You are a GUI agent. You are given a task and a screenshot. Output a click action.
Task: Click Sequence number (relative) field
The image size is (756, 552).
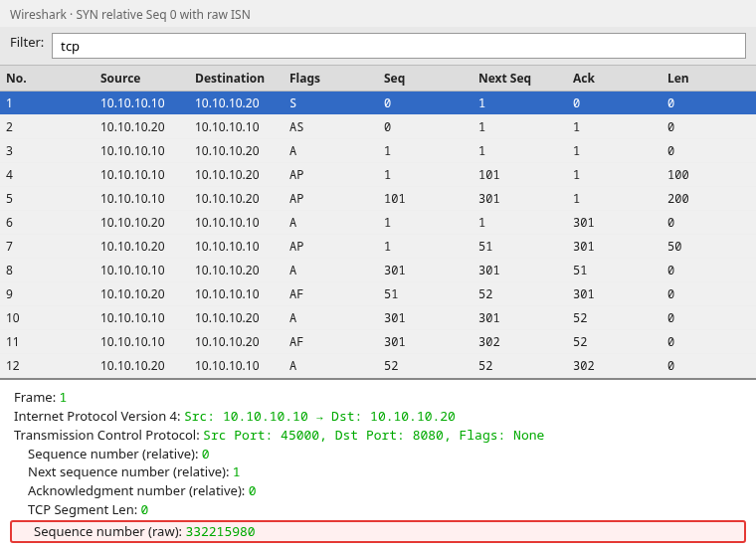pyautogui.click(x=118, y=455)
